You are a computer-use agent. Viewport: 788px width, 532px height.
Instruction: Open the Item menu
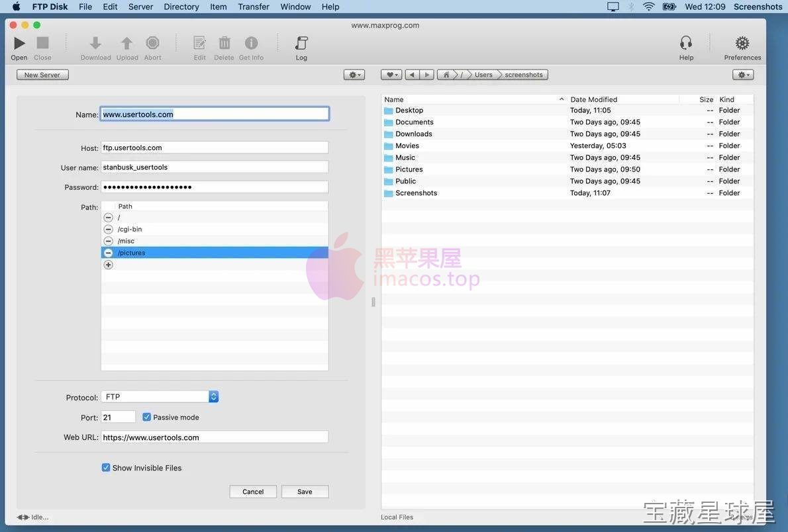[218, 7]
